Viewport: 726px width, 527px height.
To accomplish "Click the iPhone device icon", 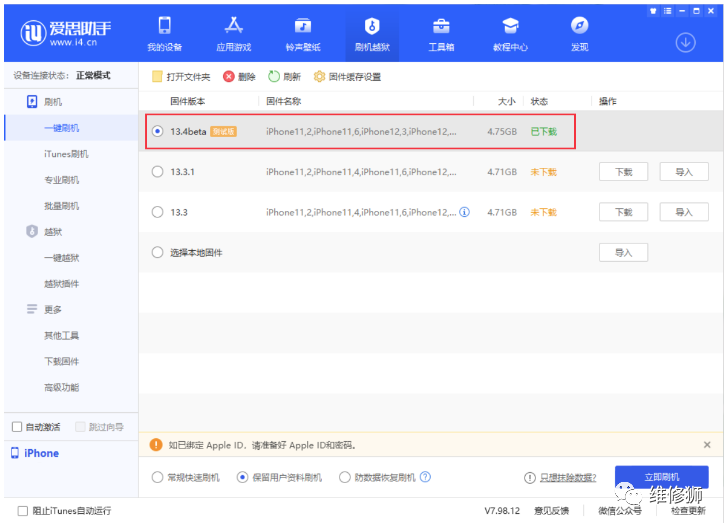I will click(x=15, y=453).
